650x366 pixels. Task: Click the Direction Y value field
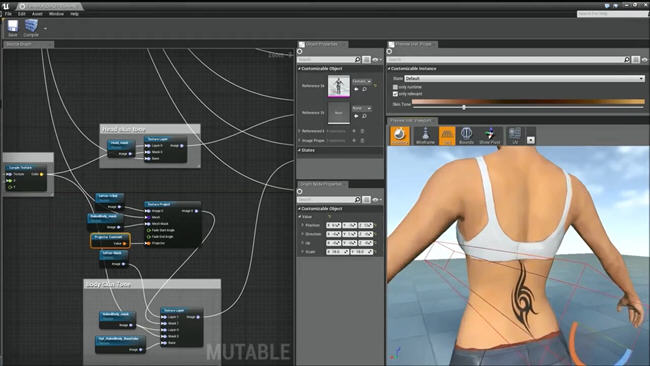coord(349,234)
